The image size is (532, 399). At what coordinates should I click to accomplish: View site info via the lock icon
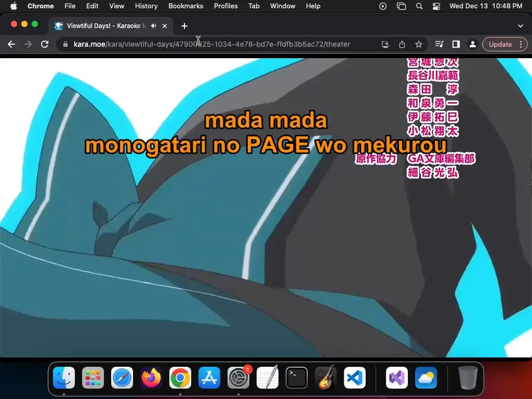coord(65,44)
